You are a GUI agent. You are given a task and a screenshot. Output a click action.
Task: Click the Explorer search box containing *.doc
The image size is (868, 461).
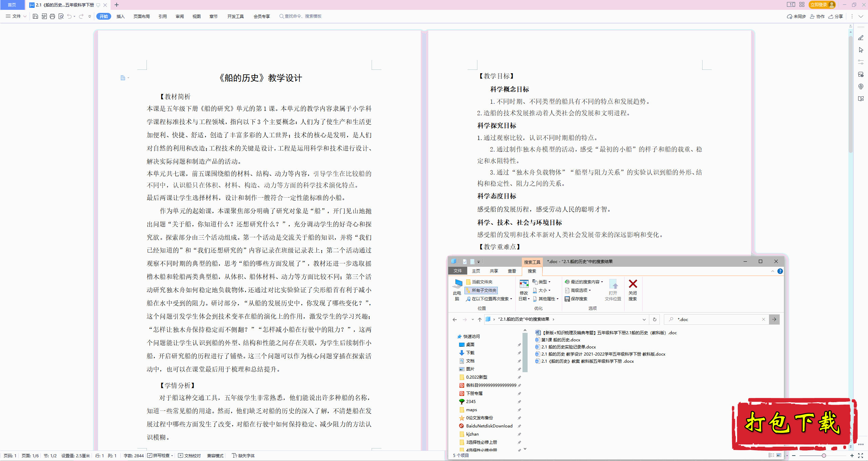(x=716, y=319)
